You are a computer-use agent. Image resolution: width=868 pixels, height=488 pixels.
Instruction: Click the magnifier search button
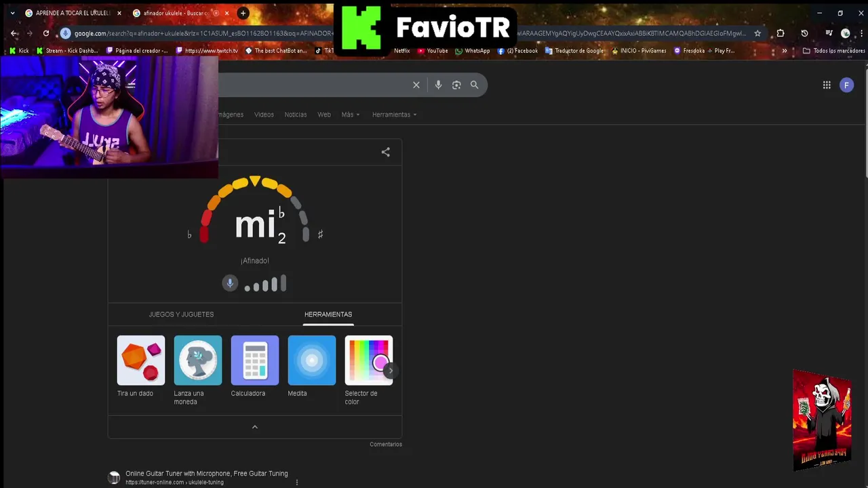click(x=475, y=85)
